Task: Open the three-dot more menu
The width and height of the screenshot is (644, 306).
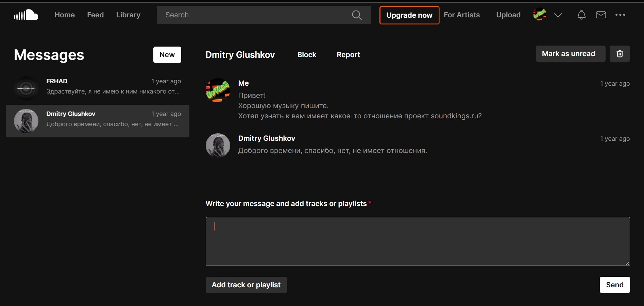Action: pyautogui.click(x=620, y=15)
